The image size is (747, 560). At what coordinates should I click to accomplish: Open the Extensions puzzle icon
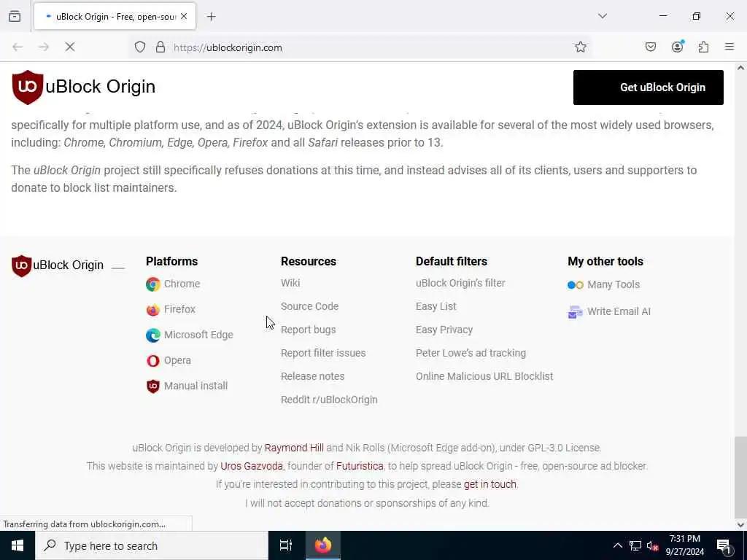pyautogui.click(x=704, y=47)
